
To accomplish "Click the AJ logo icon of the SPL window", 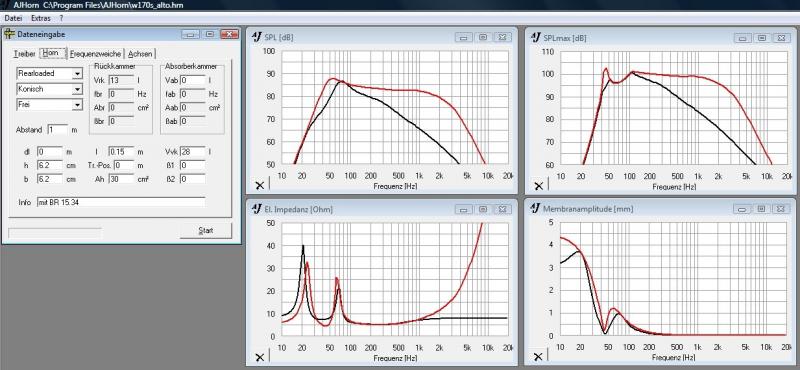I will tap(257, 37).
